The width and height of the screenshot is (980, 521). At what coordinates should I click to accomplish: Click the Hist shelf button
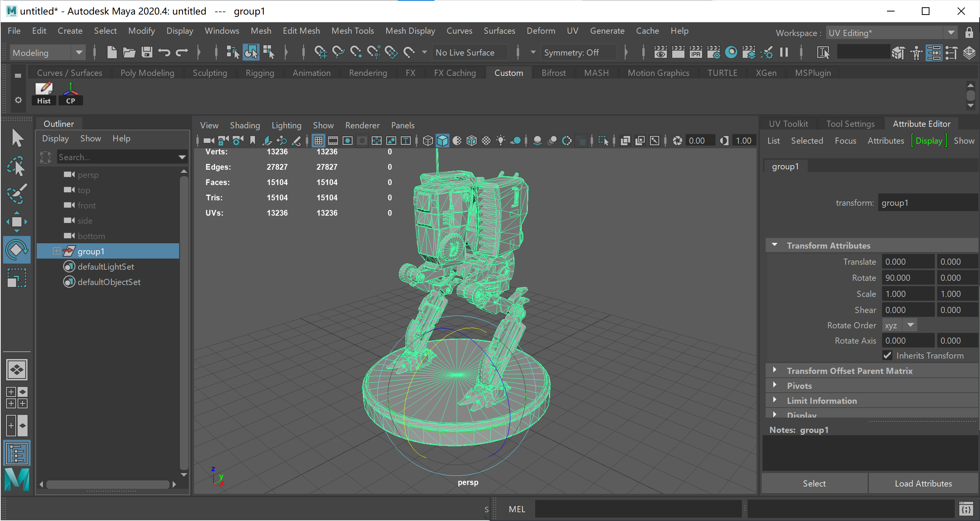[x=44, y=93]
